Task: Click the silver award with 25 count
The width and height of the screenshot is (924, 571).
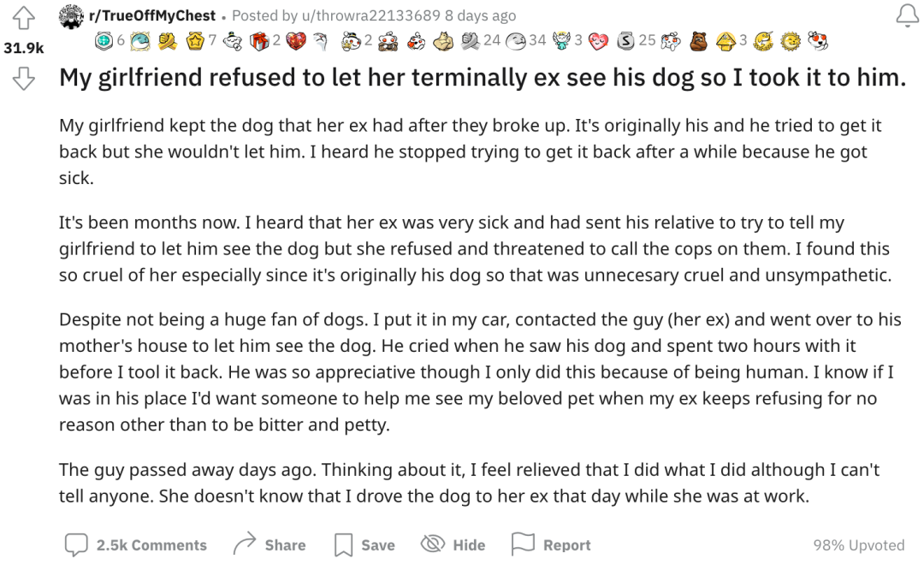Action: coord(625,41)
